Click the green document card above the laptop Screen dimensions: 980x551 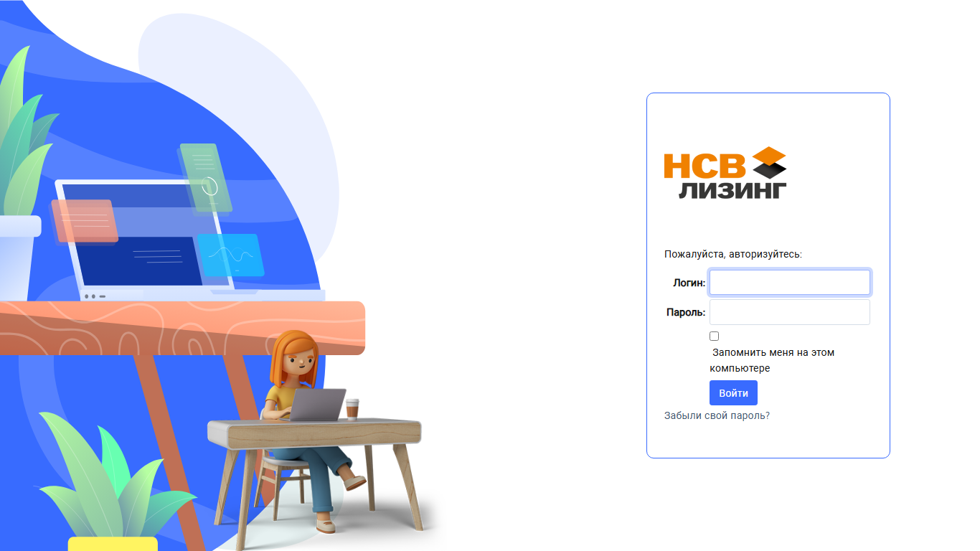pos(206,178)
